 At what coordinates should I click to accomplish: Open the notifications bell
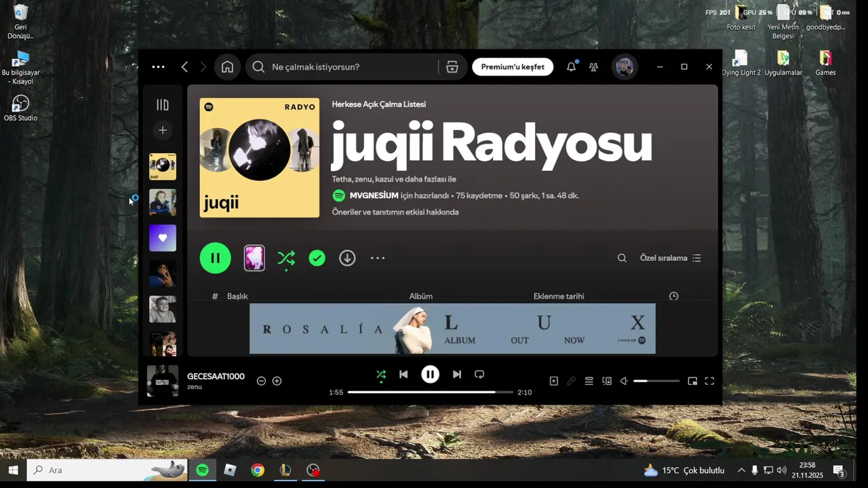[571, 67]
